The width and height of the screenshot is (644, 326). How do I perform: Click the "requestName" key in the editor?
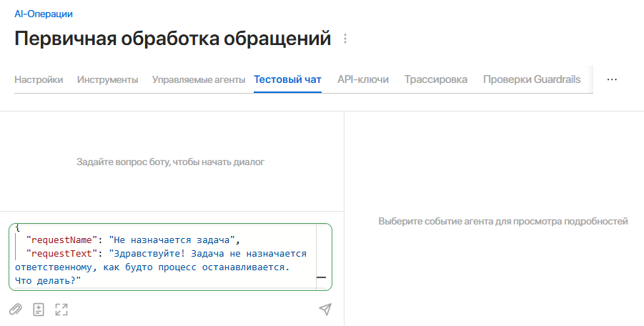62,239
